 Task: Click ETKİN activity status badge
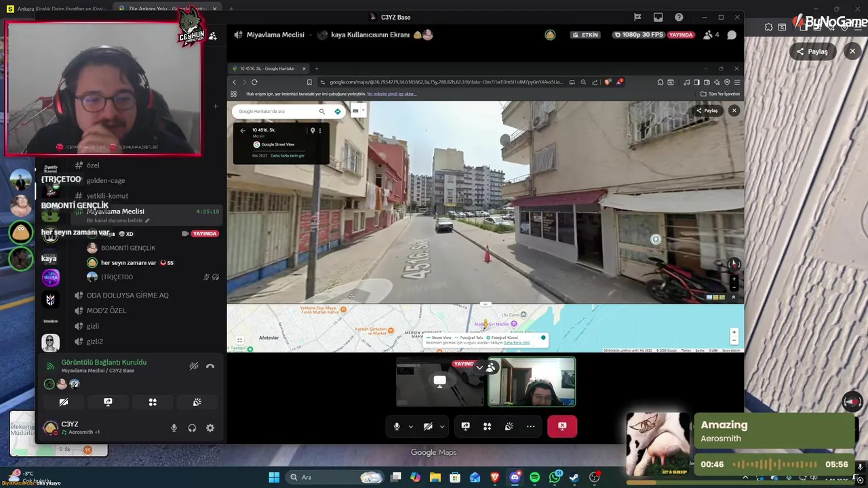click(585, 35)
